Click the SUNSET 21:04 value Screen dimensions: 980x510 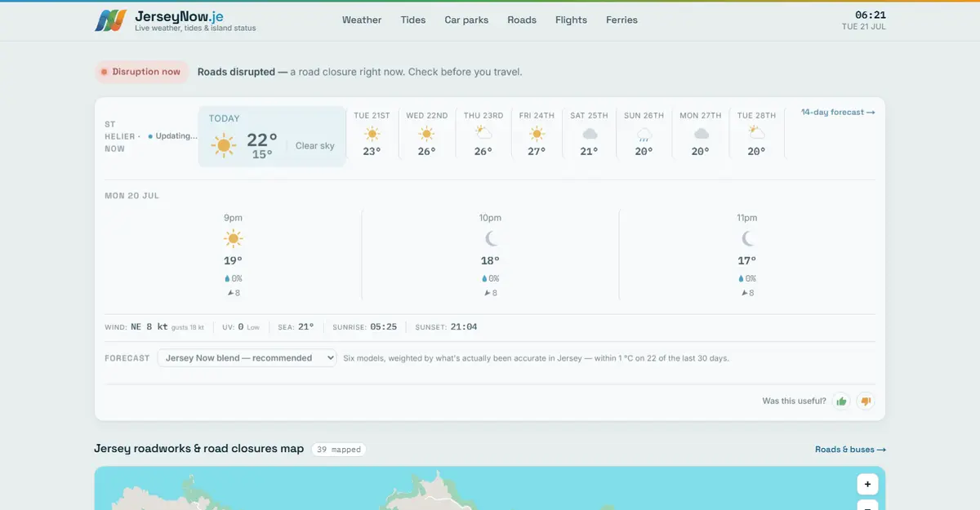(464, 327)
